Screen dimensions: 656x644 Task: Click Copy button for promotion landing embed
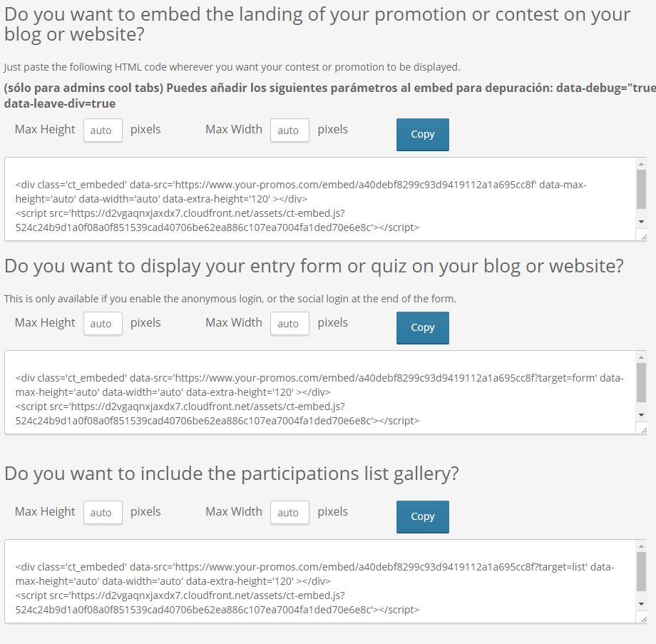click(423, 134)
